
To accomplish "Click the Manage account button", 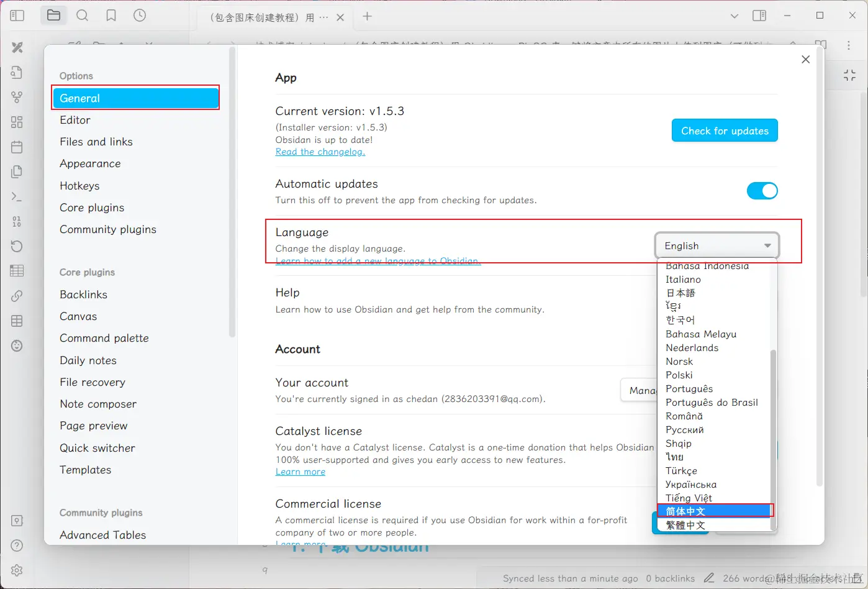I will coord(639,390).
